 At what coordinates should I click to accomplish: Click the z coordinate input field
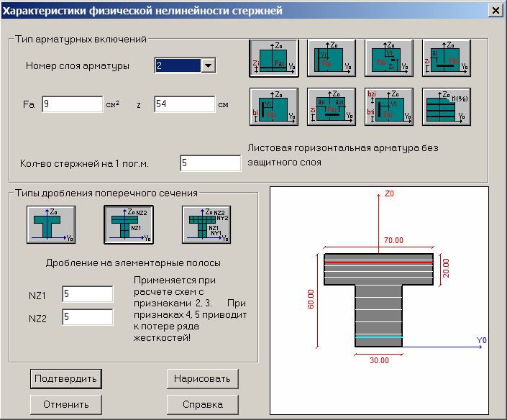[185, 104]
